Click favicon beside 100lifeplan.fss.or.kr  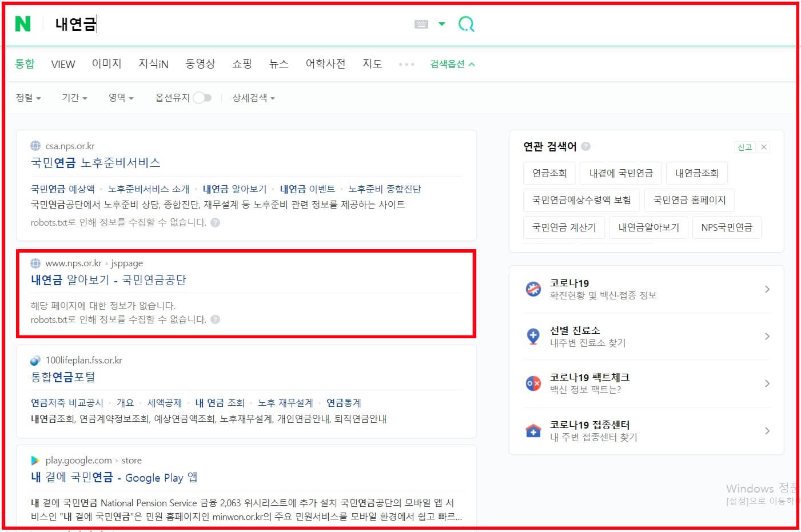click(x=35, y=360)
